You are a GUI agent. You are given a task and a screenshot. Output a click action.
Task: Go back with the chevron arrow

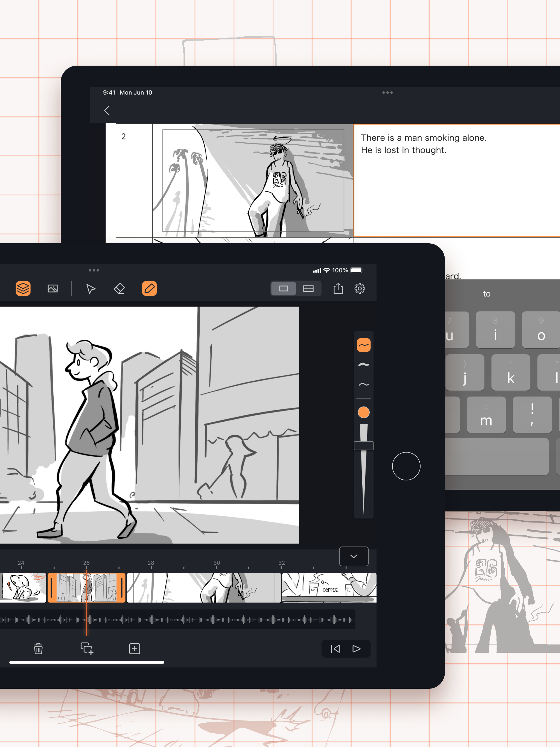107,110
